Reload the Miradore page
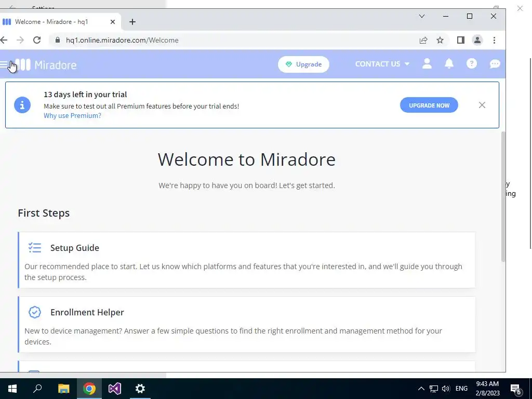 point(37,40)
